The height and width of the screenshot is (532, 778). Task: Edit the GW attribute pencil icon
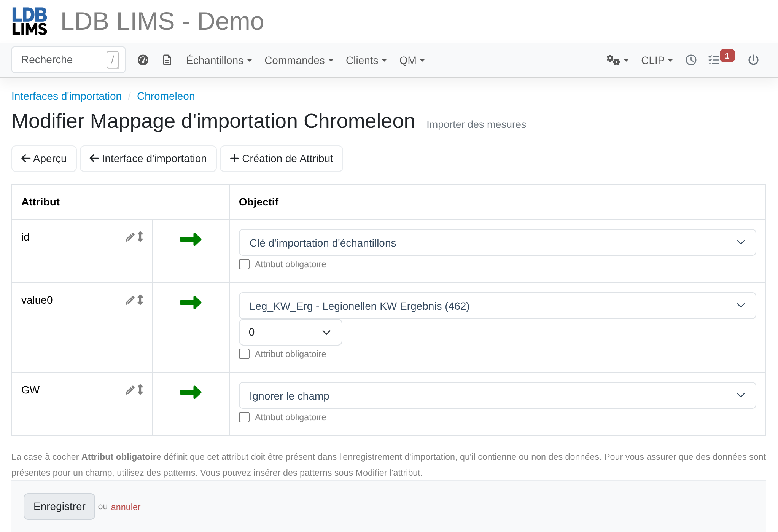130,390
